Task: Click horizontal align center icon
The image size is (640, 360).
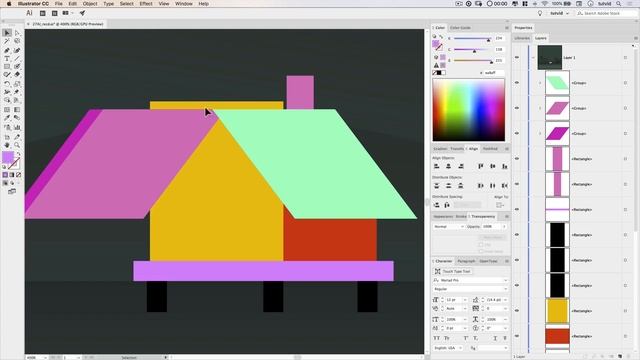Action: point(449,166)
